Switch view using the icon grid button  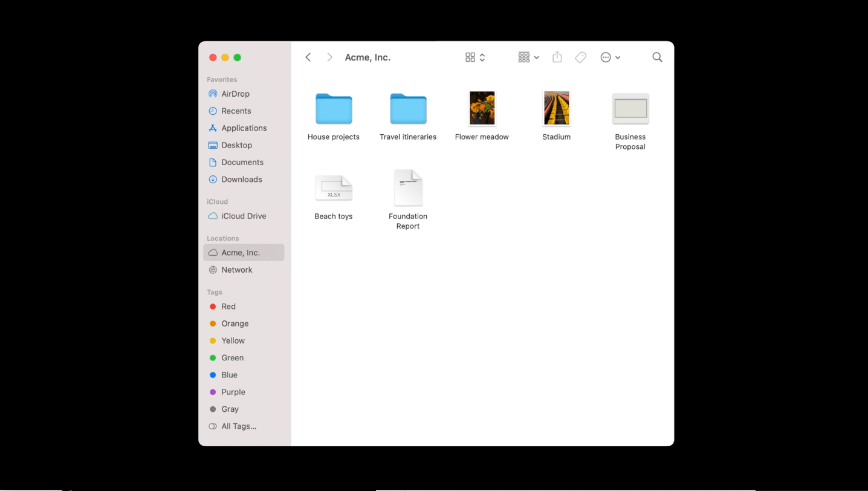(475, 57)
